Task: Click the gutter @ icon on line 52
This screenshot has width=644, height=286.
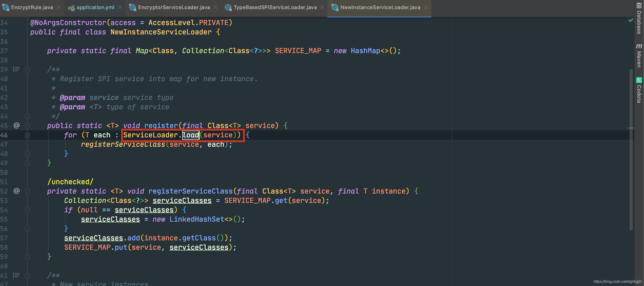Action: pyautogui.click(x=16, y=191)
